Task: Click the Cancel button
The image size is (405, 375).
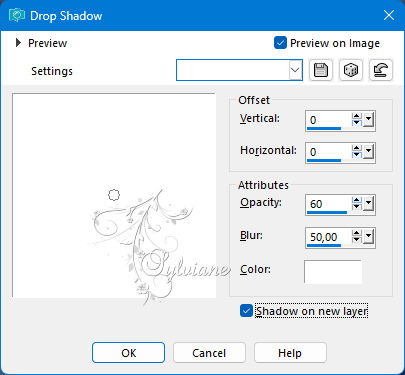Action: click(209, 353)
